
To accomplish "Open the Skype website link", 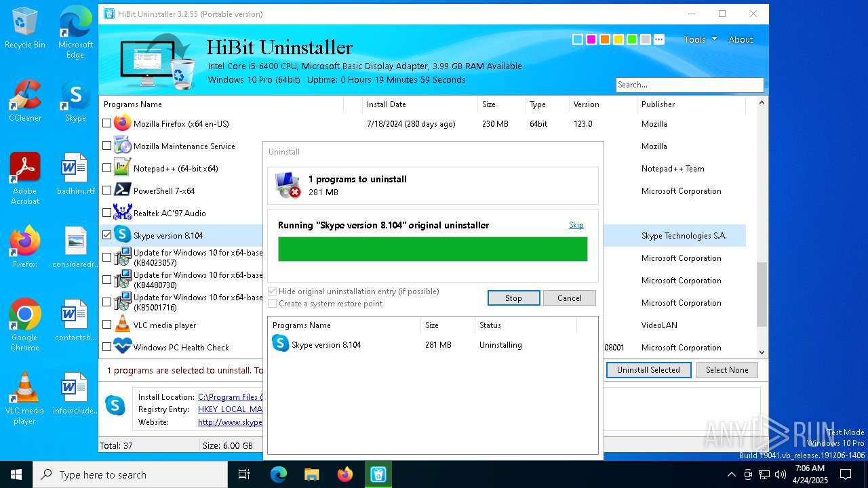I will click(230, 422).
